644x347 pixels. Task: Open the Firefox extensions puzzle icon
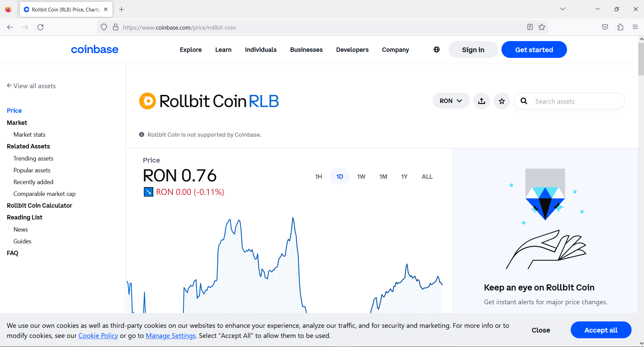[x=620, y=27]
